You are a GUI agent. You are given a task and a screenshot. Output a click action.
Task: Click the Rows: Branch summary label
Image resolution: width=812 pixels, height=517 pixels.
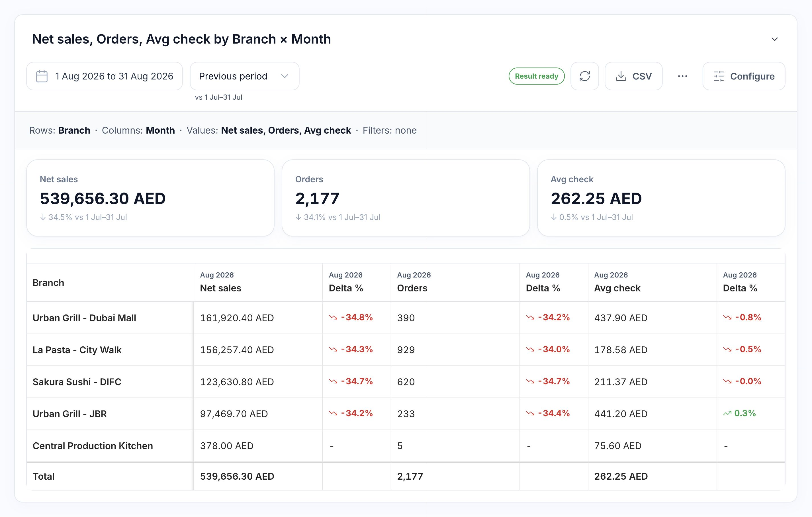[60, 130]
